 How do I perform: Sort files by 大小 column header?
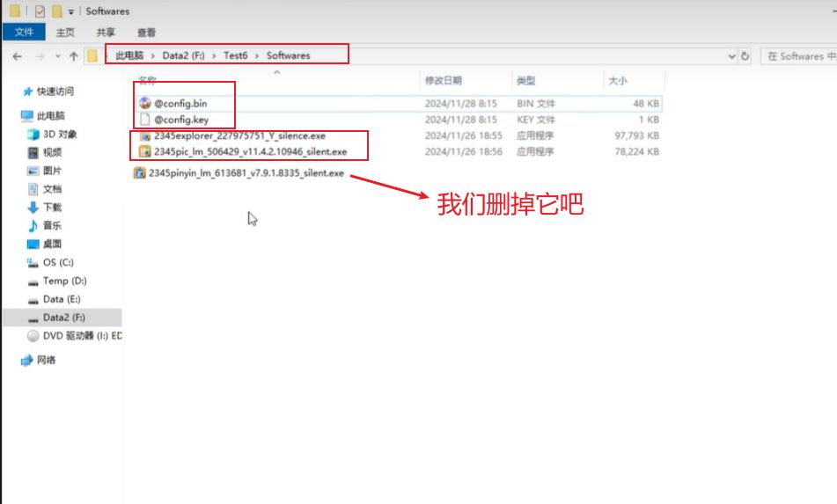[x=617, y=81]
